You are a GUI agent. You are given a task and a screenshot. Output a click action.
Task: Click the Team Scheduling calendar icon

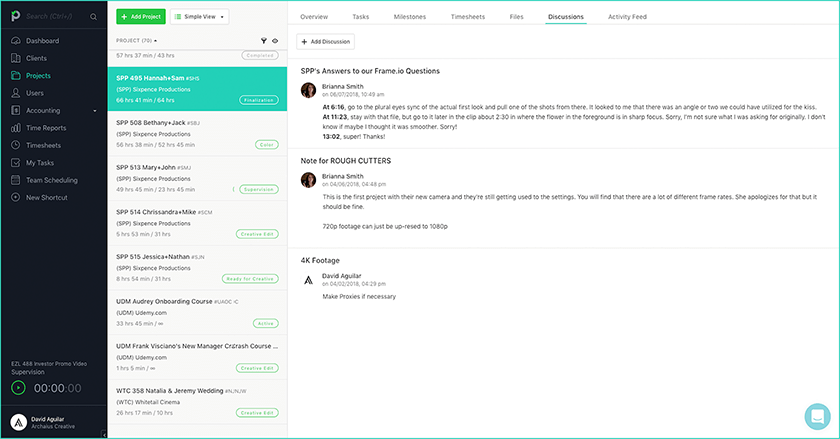(x=16, y=180)
